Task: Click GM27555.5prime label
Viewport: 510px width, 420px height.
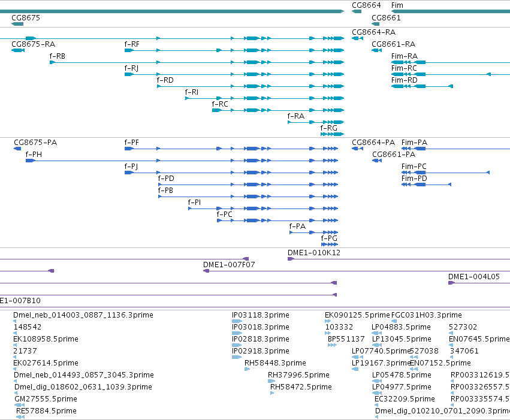Action: (x=46, y=399)
